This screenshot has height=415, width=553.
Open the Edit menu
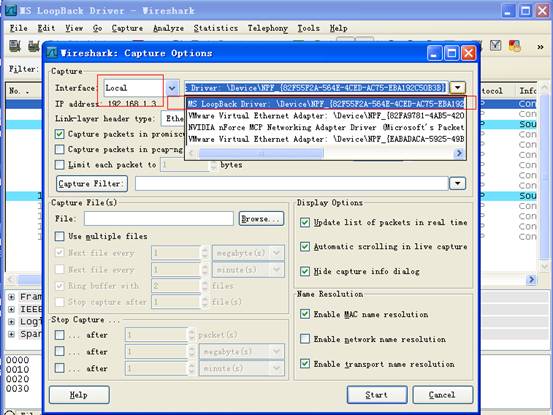click(x=46, y=28)
